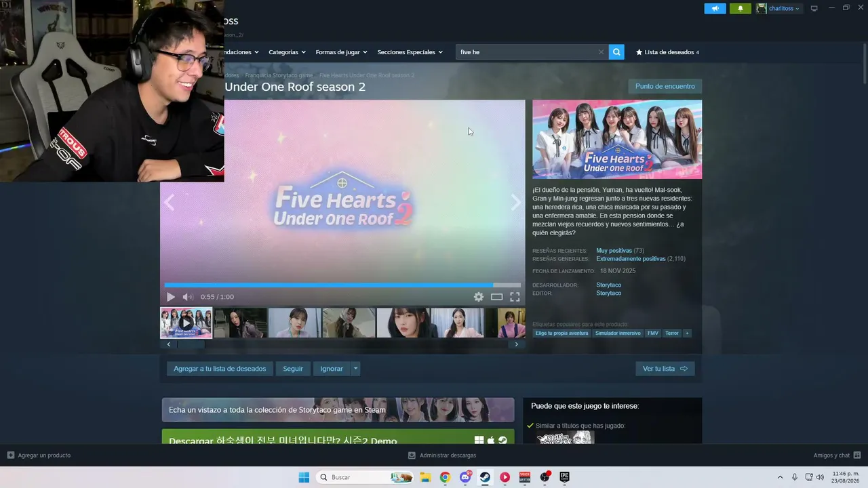Open the Muy positivas recent reviews link
868x488 pixels.
click(614, 251)
